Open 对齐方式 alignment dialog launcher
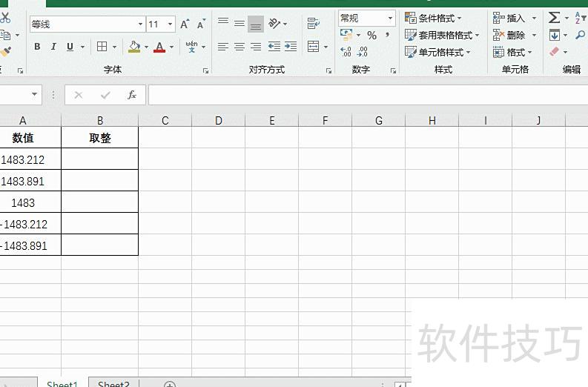588x387 pixels. 328,70
